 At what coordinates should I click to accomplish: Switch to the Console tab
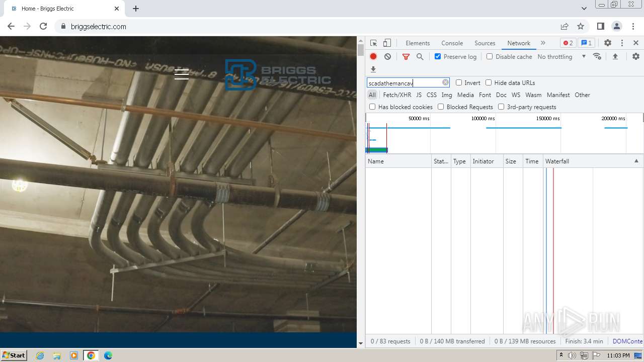tap(452, 43)
